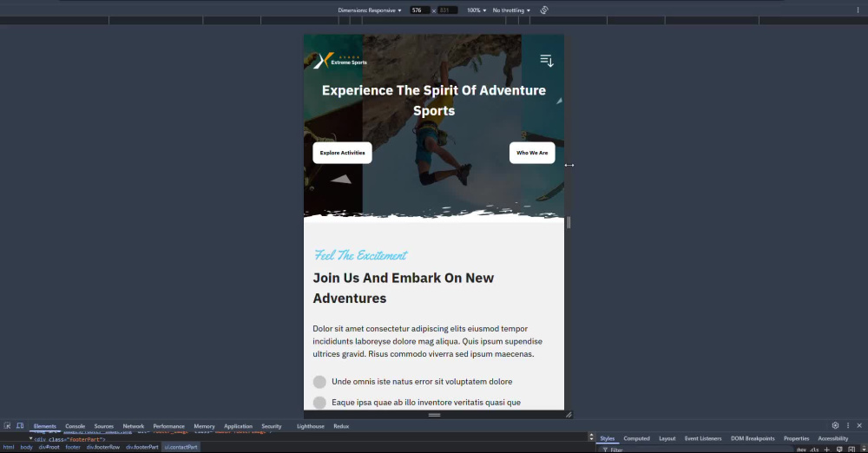
Task: Click the new style rule plus icon
Action: pyautogui.click(x=827, y=450)
